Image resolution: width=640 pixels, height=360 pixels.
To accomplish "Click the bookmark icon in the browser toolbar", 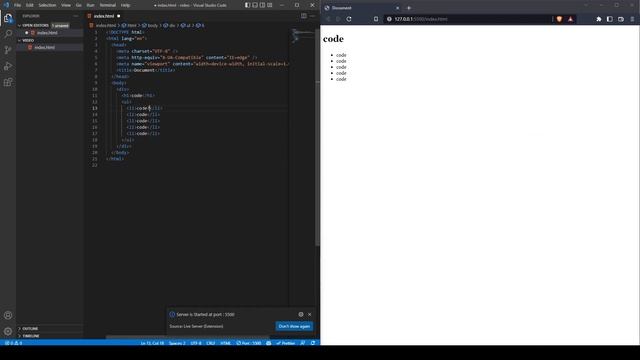I will pos(376,19).
